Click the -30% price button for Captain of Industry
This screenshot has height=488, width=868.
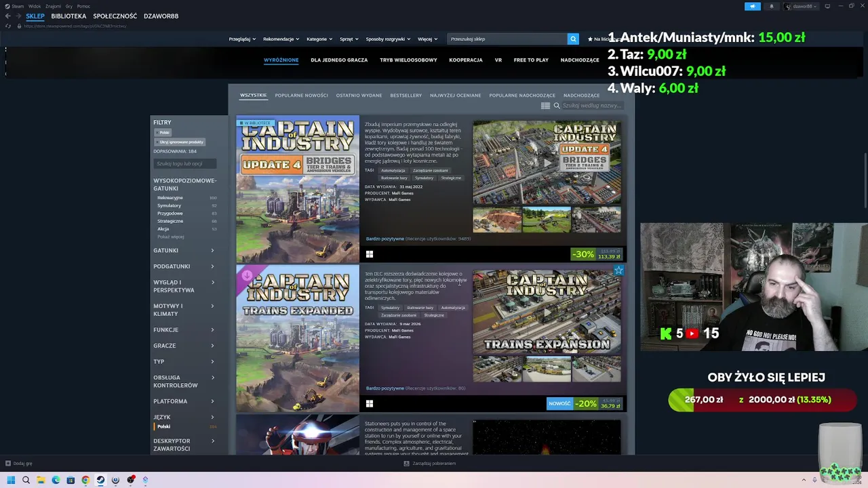tap(597, 254)
